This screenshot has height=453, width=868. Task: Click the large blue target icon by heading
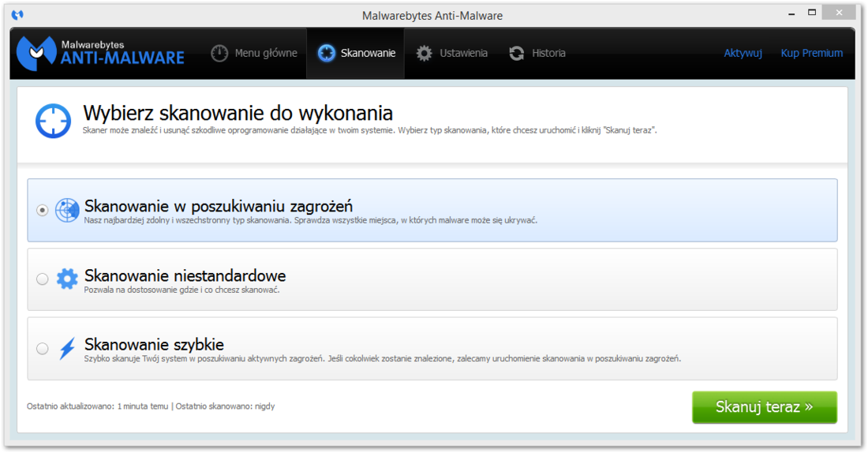click(53, 121)
